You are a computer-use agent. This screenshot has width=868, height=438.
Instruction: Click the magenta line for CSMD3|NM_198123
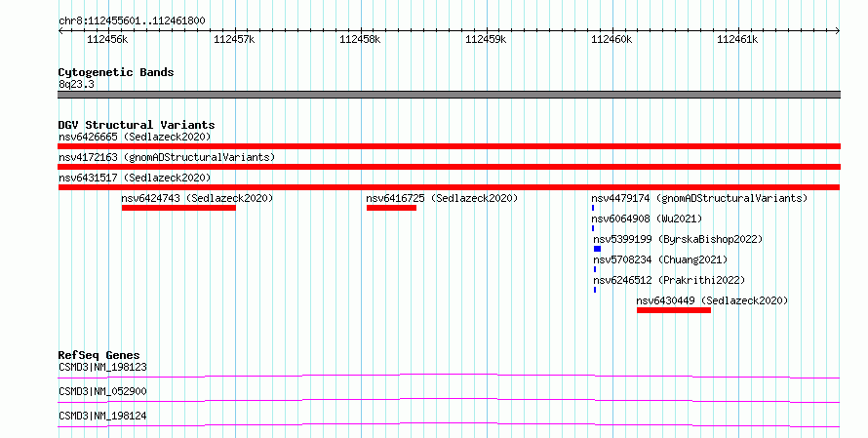pos(449,376)
